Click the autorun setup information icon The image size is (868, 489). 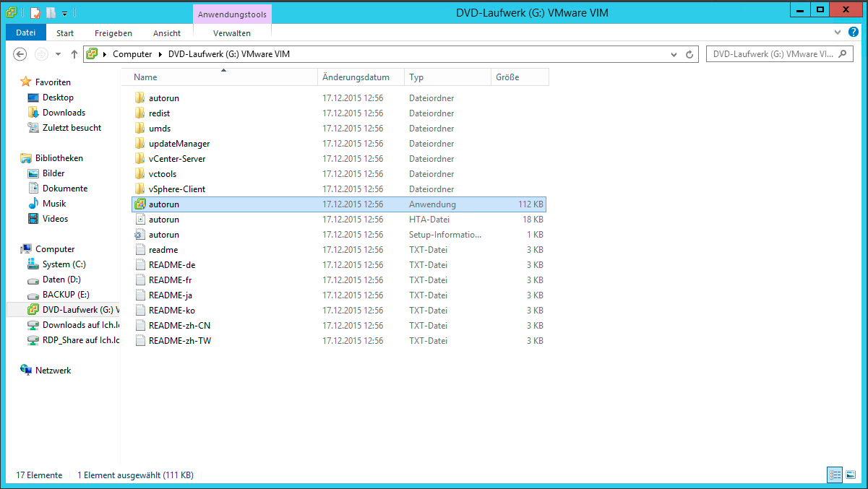[x=140, y=234]
